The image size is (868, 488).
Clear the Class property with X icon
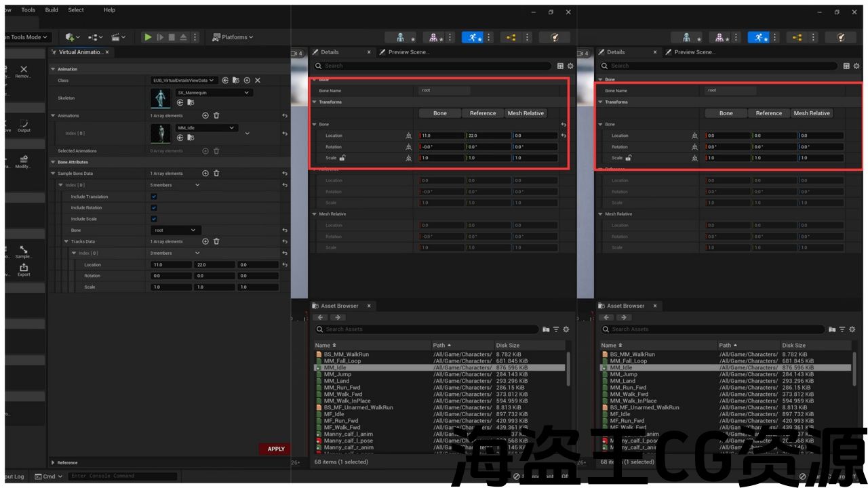pos(258,80)
